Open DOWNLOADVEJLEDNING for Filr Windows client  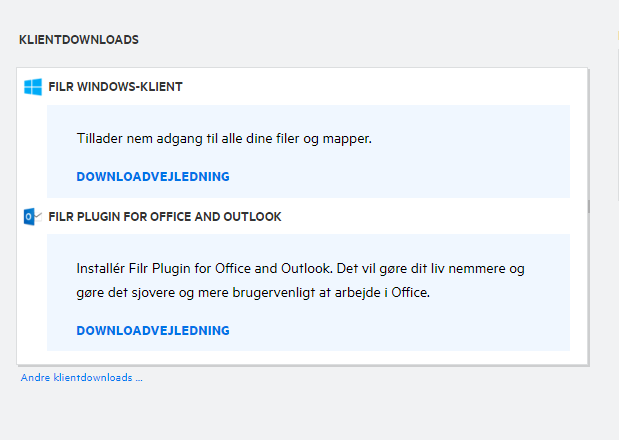(x=153, y=177)
